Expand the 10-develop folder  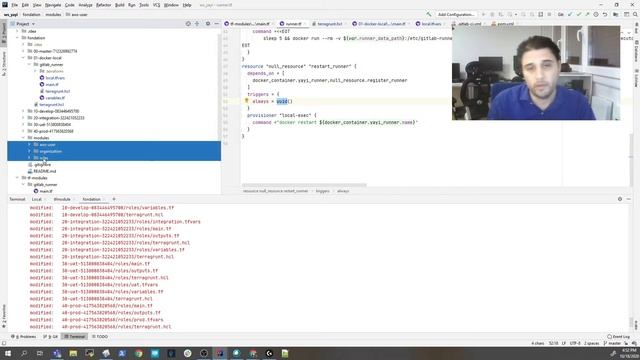tap(23, 111)
